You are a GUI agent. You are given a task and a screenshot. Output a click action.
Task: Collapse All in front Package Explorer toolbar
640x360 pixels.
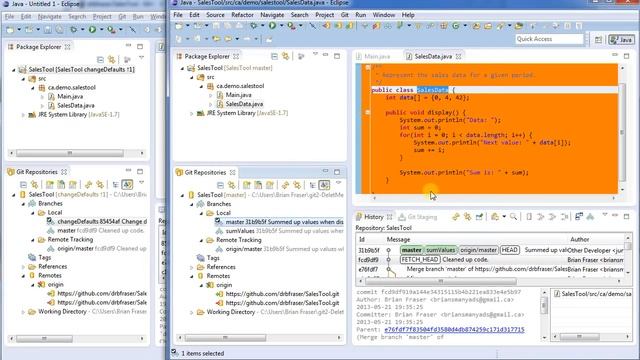tap(274, 56)
